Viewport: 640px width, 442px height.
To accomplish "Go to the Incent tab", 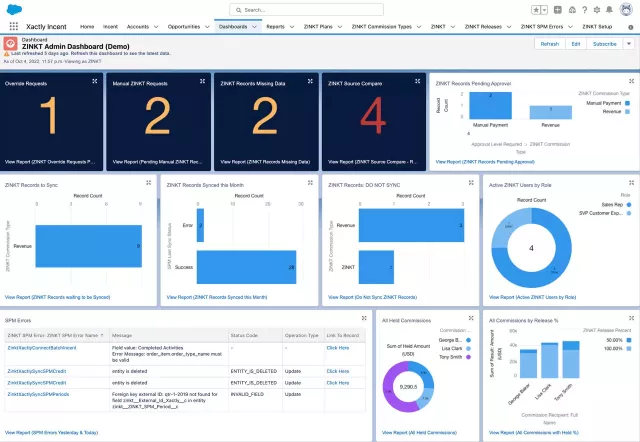I will point(110,27).
